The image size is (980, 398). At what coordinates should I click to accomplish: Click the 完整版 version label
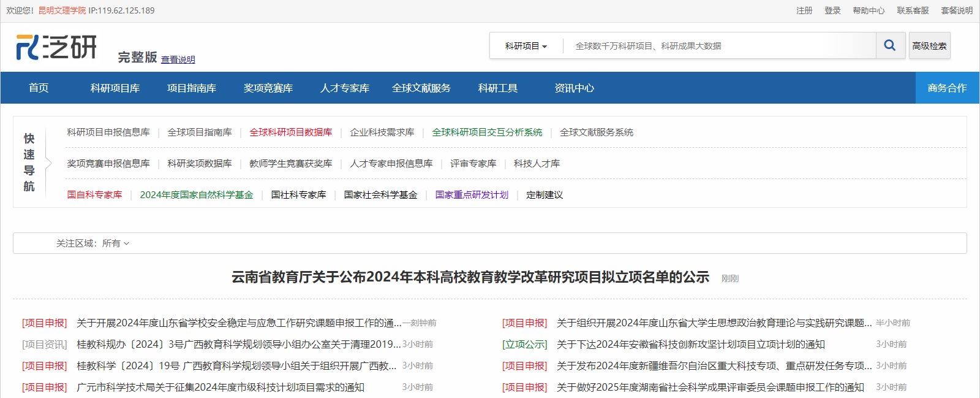(138, 57)
